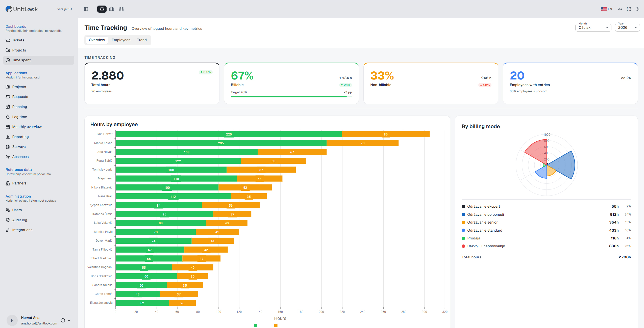
Task: Click Ivan Horvat's green billable bar
Action: 229,134
